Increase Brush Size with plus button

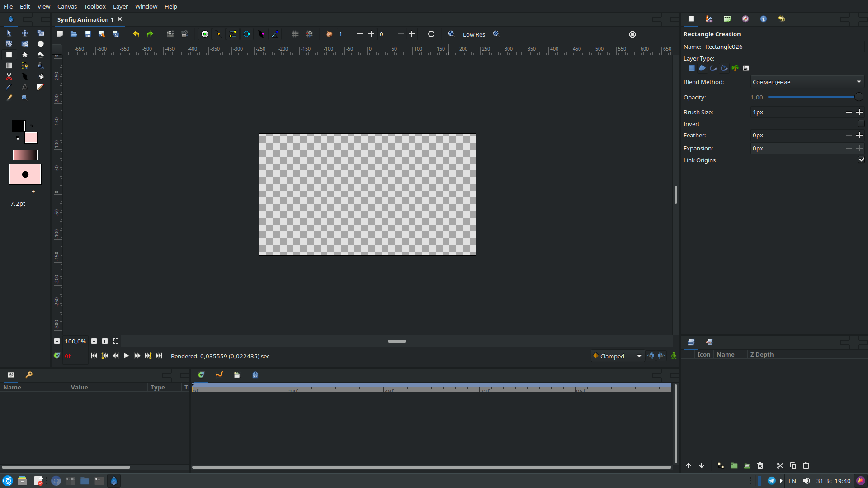[859, 112]
